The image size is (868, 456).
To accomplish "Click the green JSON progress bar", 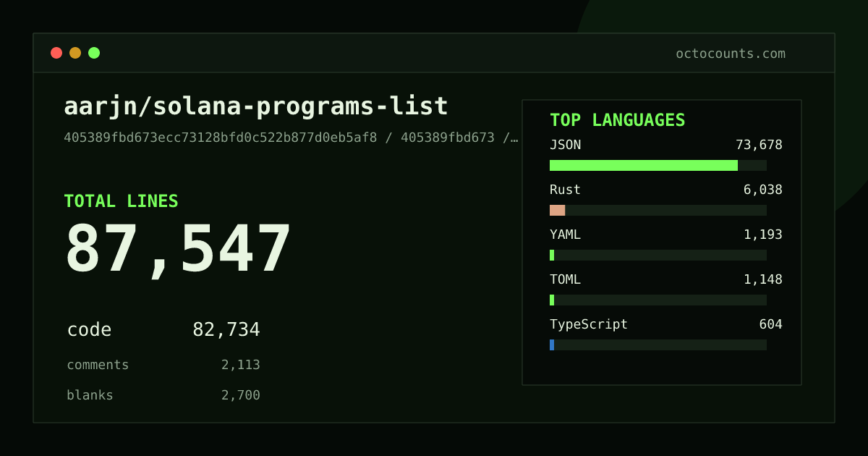I will click(644, 165).
